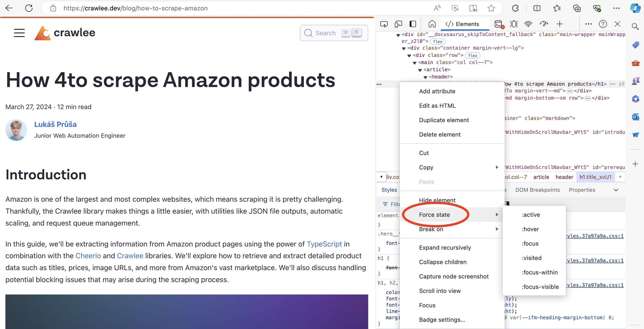Change the DevTools dock side

[x=412, y=24]
